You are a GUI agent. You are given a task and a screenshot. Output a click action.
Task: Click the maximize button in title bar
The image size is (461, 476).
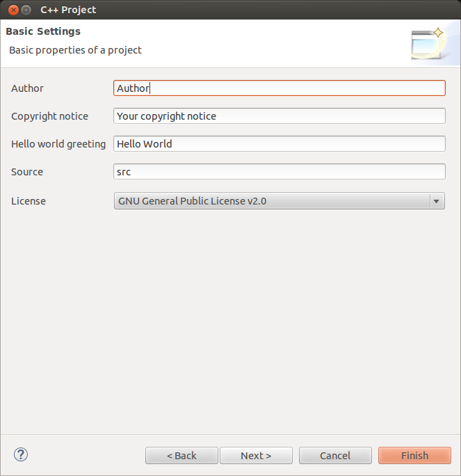[26, 10]
